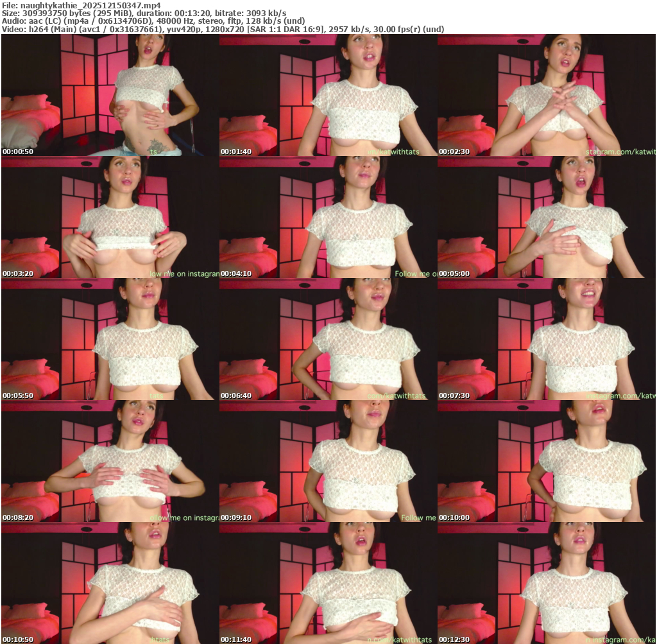Select the thumbnail frame at 00:00:50
Screen dimensions: 657x644
pyautogui.click(x=110, y=95)
